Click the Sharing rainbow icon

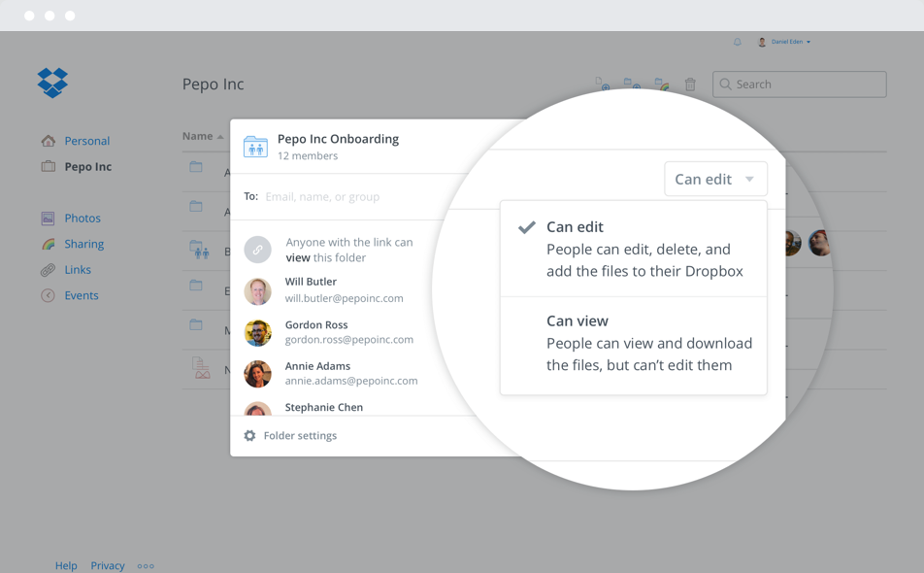[49, 244]
